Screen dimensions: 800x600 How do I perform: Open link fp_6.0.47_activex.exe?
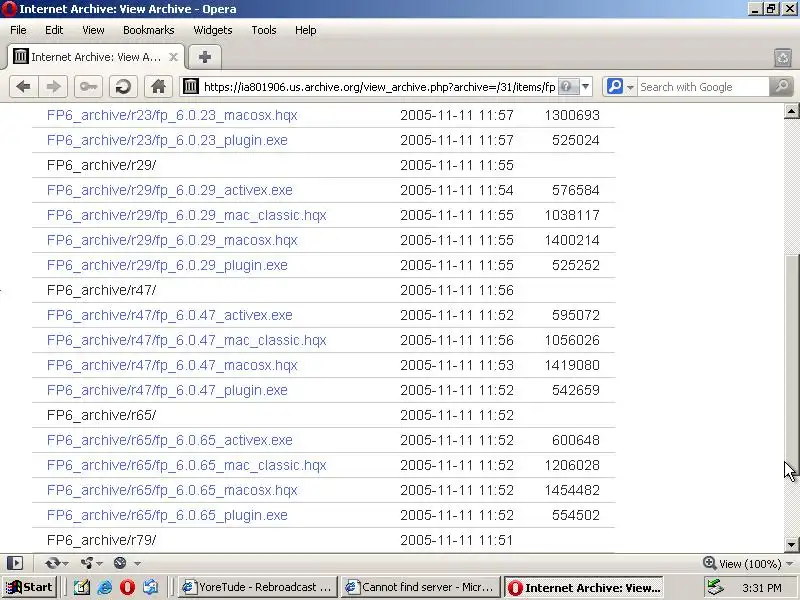pos(170,315)
